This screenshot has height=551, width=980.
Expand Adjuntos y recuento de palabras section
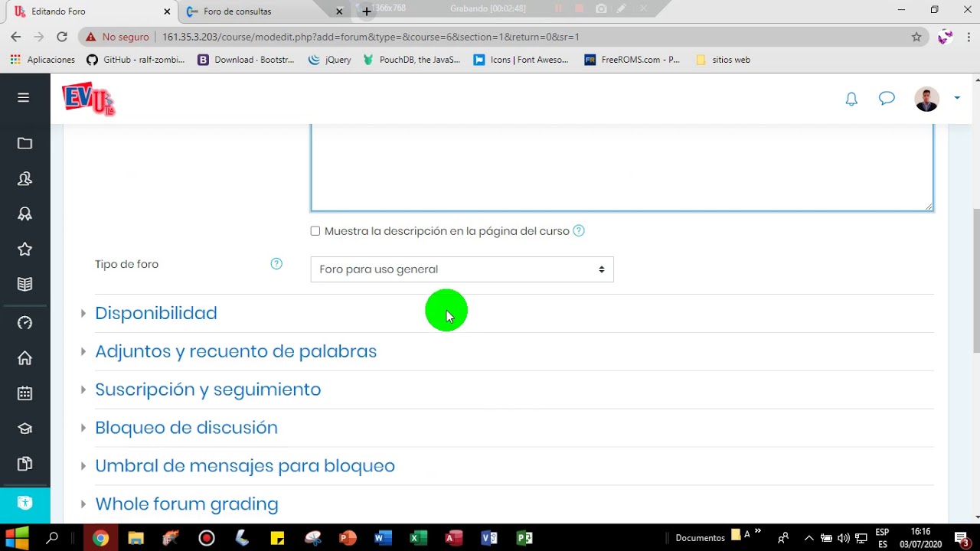pos(236,351)
